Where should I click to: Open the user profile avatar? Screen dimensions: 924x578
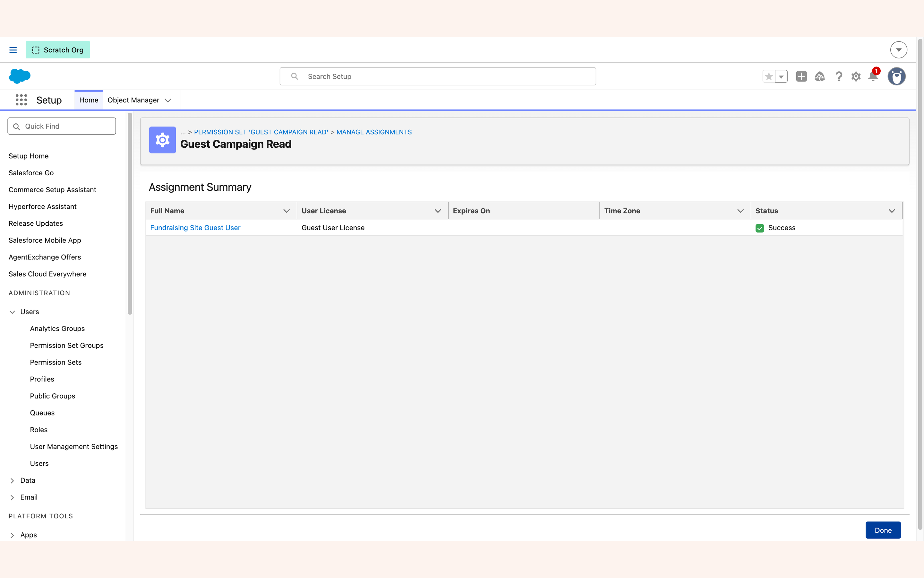click(x=896, y=76)
